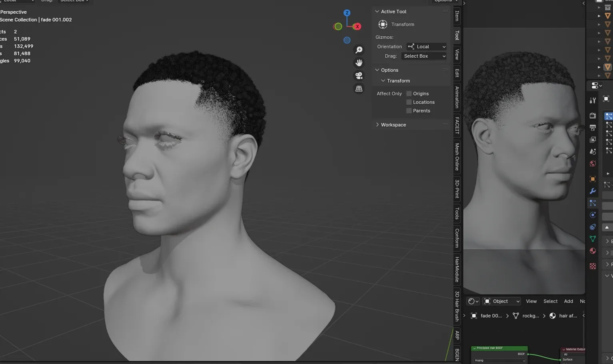Open the Object Constraints properties tab
The width and height of the screenshot is (613, 364).
coord(593,227)
